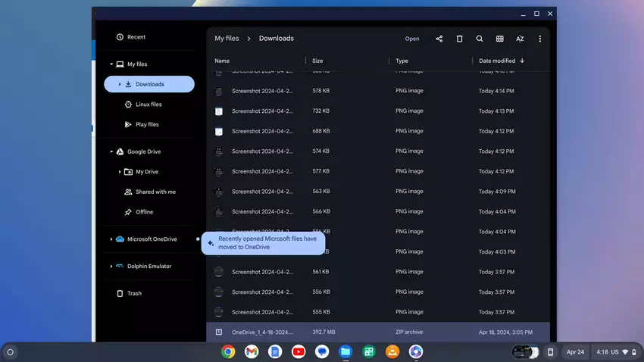
Task: Toggle Date modified sort direction arrow
Action: coord(522,61)
